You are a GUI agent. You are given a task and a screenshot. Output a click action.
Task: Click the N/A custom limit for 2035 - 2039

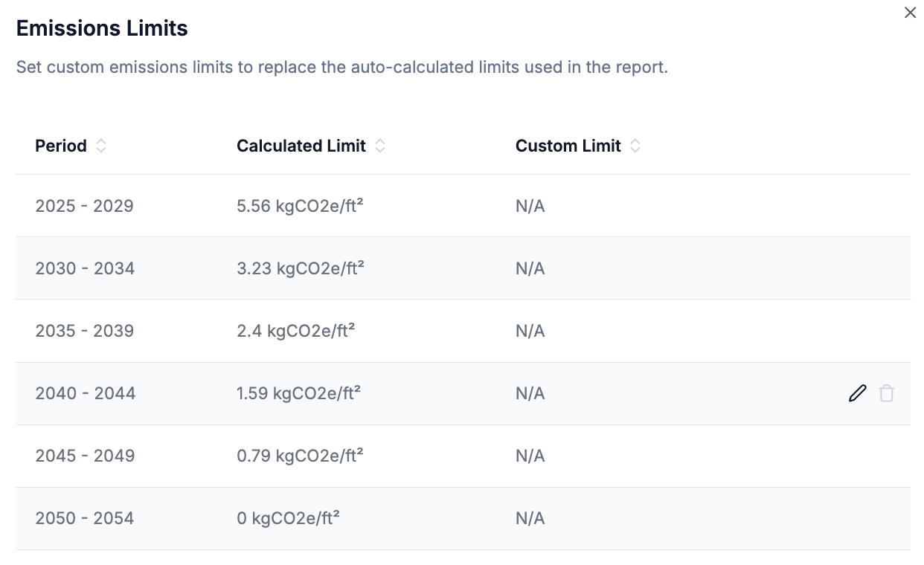tap(530, 331)
